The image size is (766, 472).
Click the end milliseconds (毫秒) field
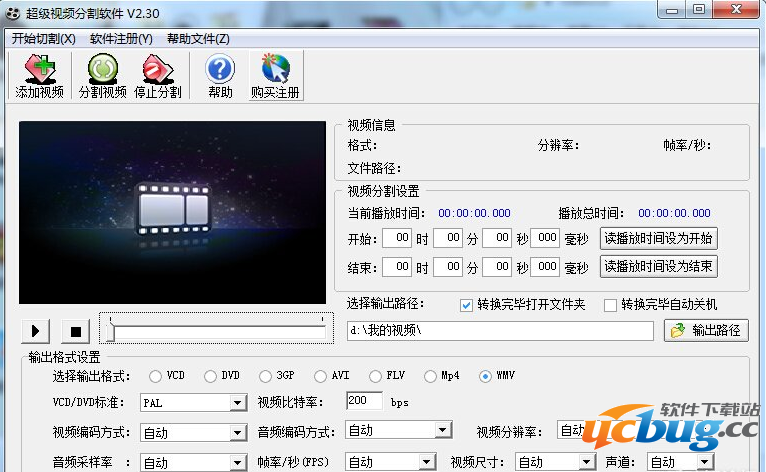pyautogui.click(x=545, y=267)
